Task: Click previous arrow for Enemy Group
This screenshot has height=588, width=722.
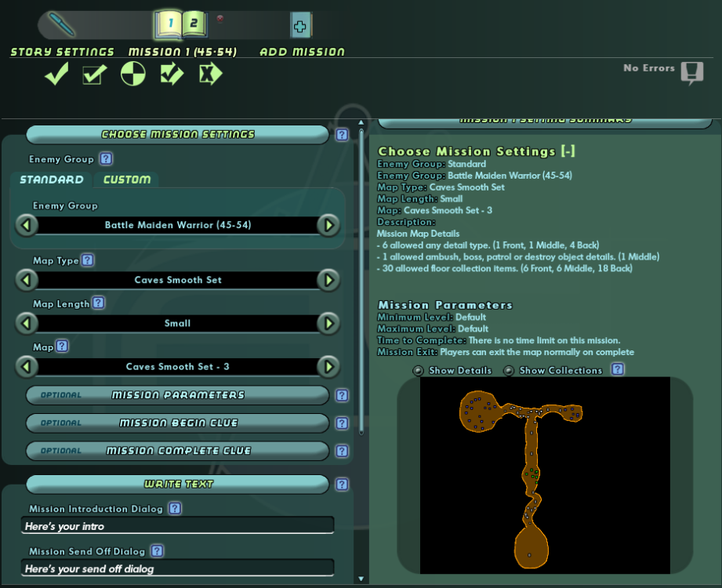Action: click(x=27, y=226)
